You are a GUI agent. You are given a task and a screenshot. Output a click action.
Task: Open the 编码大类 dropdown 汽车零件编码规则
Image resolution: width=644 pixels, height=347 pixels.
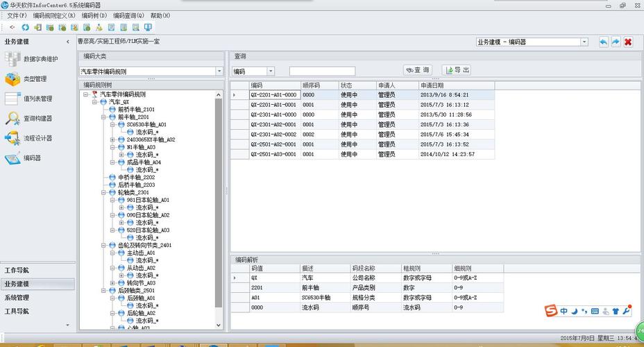[219, 71]
